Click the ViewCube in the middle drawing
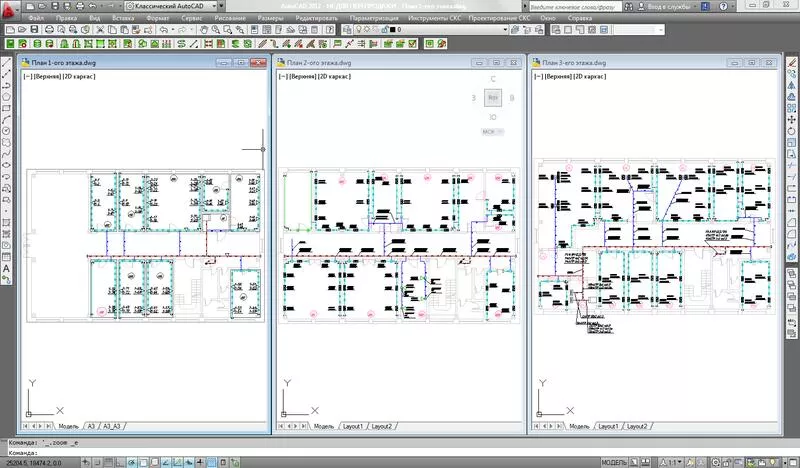Image resolution: width=800 pixels, height=468 pixels. click(492, 98)
